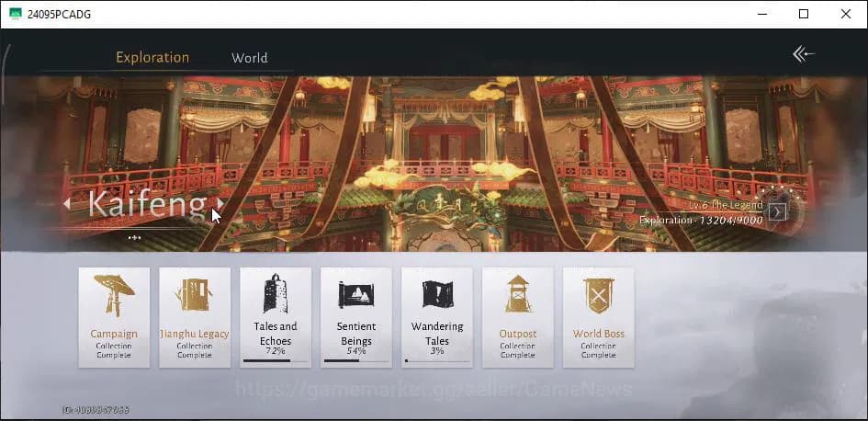Go to the next region after Kaifeng
The image size is (868, 421).
point(220,204)
